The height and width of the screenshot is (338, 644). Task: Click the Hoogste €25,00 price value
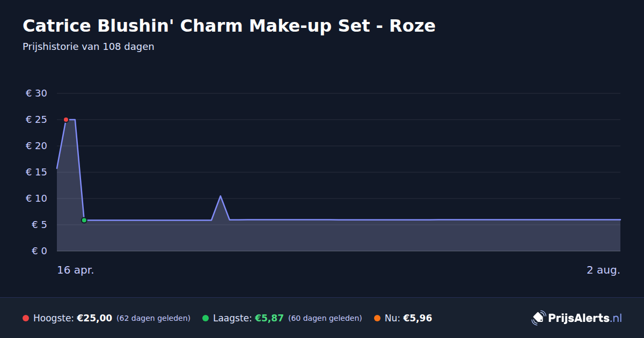point(94,318)
